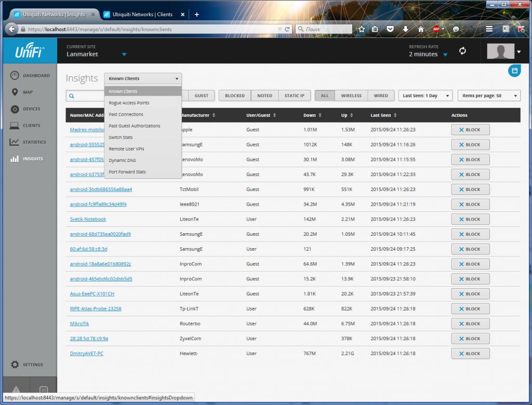This screenshot has height=405, width=532.
Task: Select Rogue Access Points from the dropdown
Action: (129, 103)
